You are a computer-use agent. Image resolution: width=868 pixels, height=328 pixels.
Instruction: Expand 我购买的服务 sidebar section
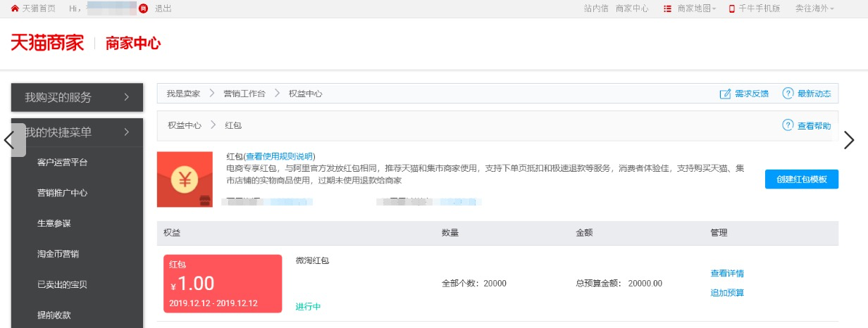[x=77, y=97]
